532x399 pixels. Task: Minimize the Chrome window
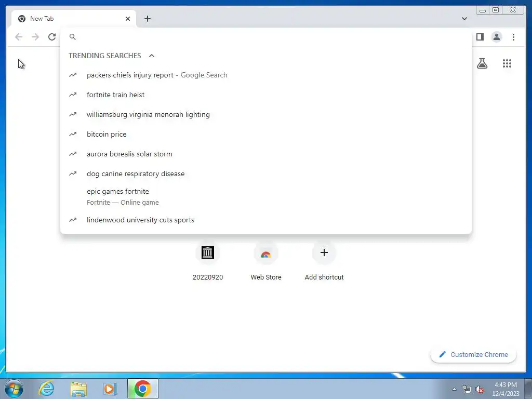pyautogui.click(x=483, y=10)
